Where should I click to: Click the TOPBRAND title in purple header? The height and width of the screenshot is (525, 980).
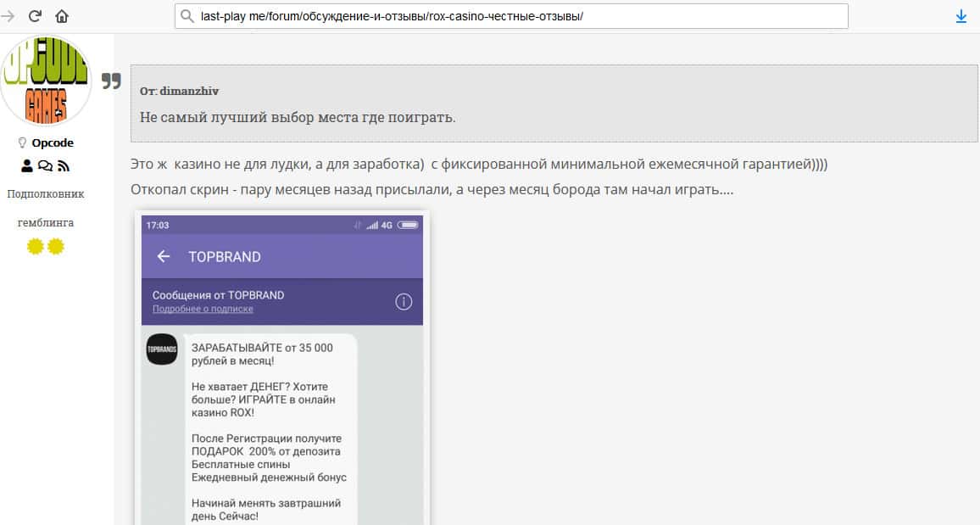225,257
